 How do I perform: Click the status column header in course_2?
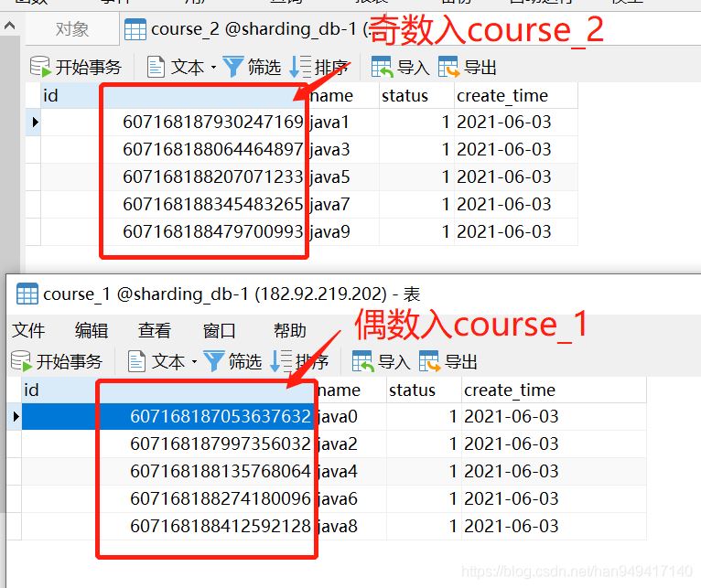tap(416, 95)
